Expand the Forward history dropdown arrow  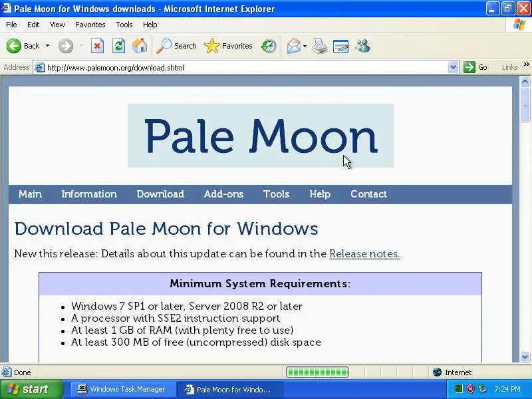(x=81, y=46)
